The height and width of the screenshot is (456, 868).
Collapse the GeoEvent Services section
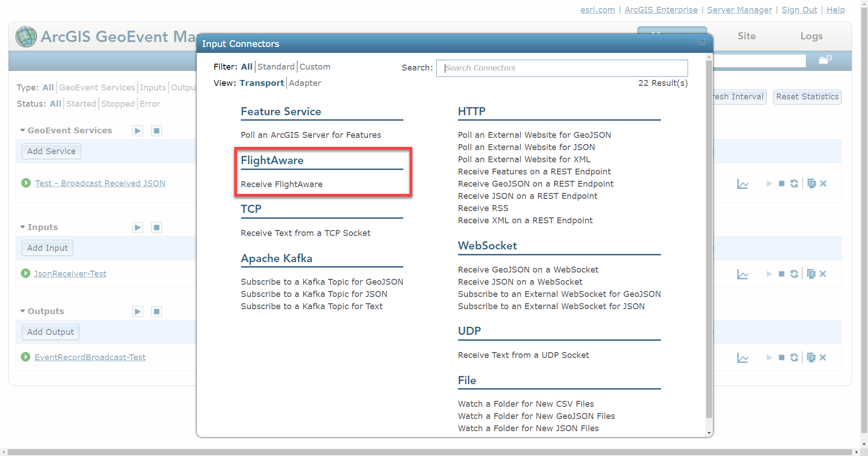tap(23, 130)
